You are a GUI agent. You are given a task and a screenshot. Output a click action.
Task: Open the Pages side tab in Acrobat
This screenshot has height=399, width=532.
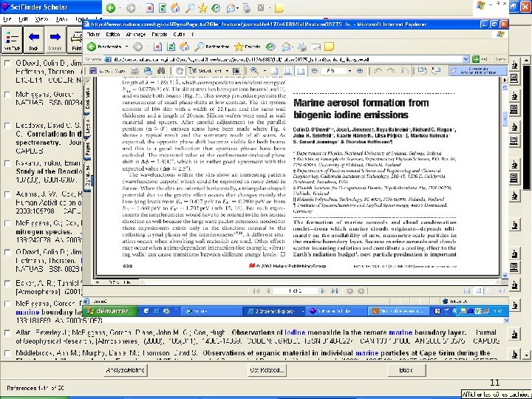coord(87,150)
